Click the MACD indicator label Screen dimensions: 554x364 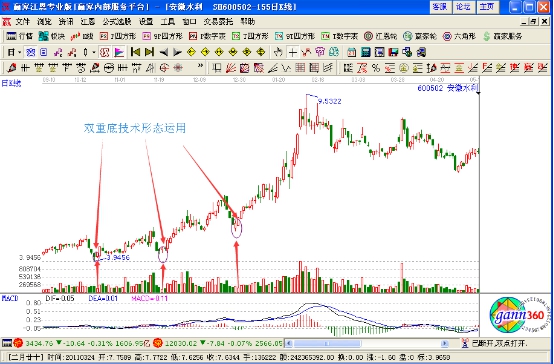pos(10,299)
